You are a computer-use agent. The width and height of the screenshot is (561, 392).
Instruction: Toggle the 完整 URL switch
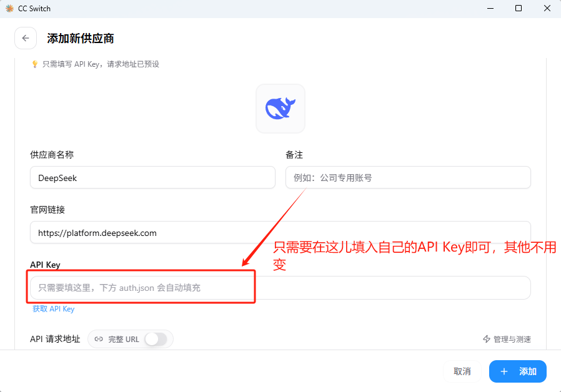(x=156, y=339)
